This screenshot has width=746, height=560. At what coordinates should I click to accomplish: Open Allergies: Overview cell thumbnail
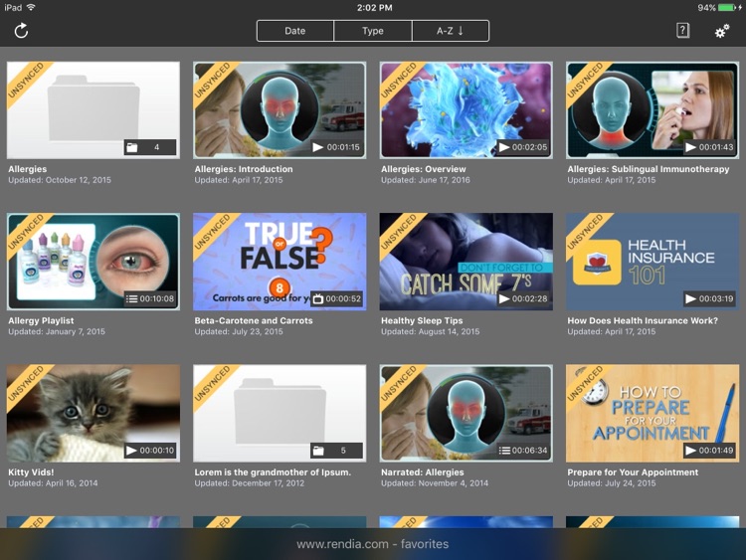[466, 109]
